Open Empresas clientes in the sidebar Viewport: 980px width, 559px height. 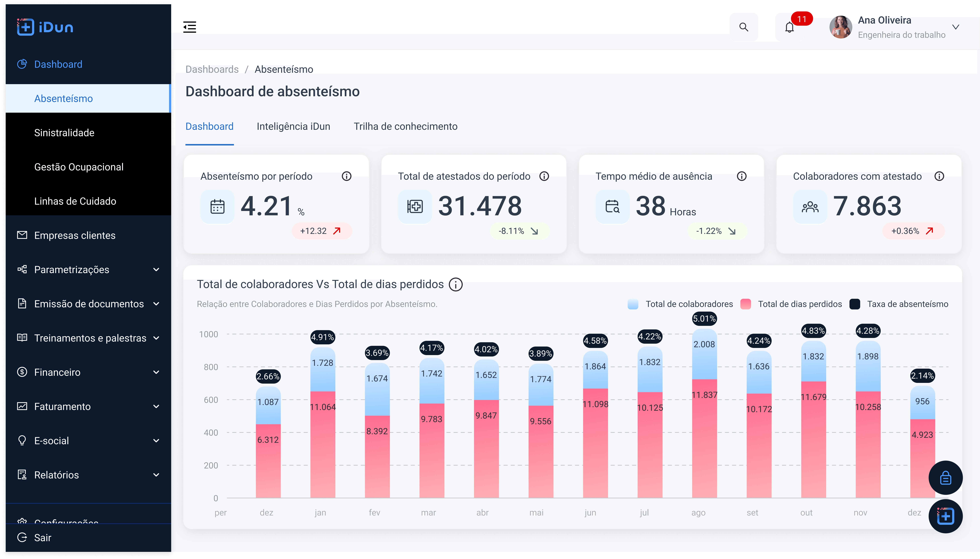[88, 235]
